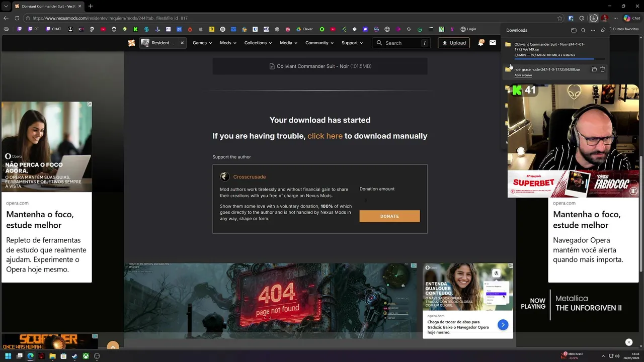The image size is (644, 362).
Task: Click orange scroll-to-top arrow button
Action: (113, 346)
